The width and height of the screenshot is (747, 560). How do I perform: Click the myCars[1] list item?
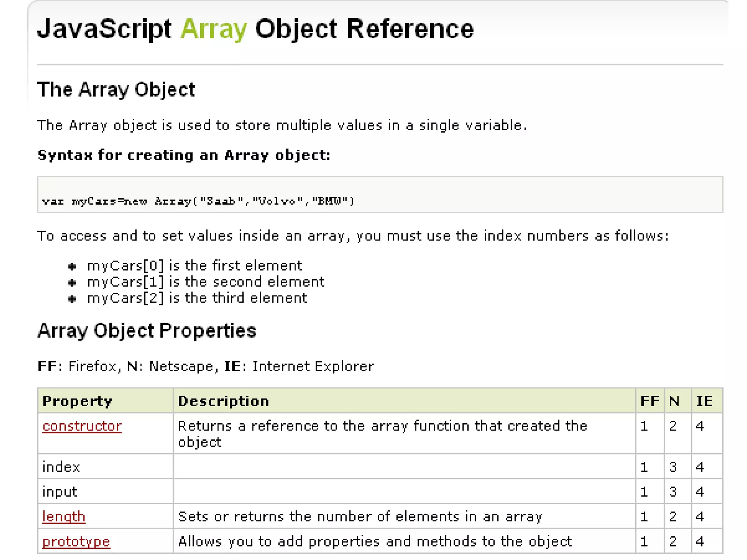(x=205, y=282)
